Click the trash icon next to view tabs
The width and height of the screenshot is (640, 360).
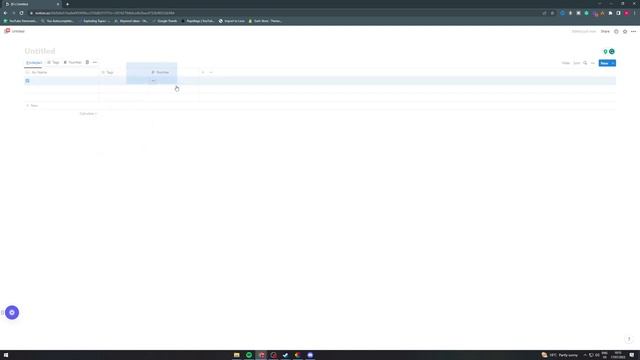click(x=87, y=62)
